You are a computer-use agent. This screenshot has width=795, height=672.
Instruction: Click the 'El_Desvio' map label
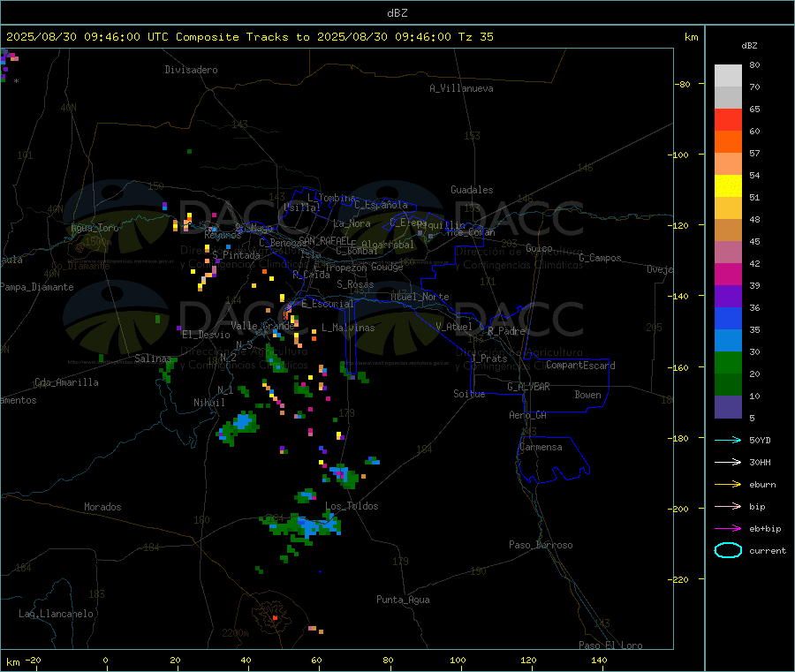(207, 335)
